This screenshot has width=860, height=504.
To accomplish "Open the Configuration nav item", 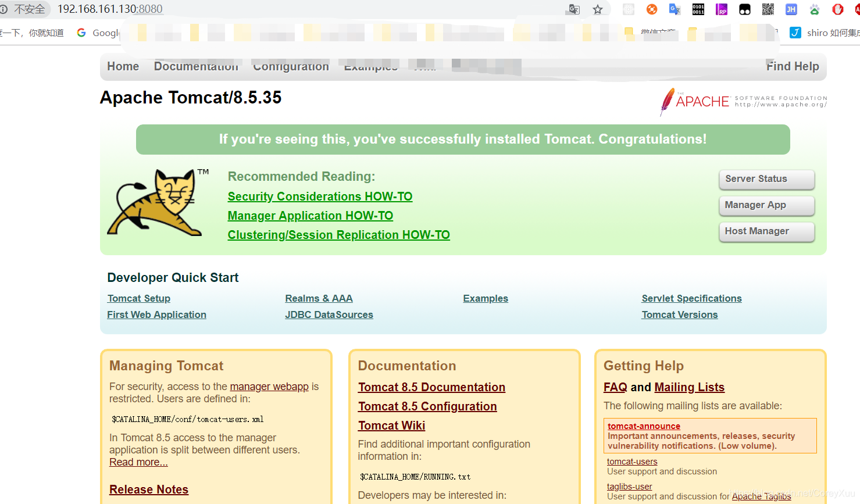I will [291, 66].
